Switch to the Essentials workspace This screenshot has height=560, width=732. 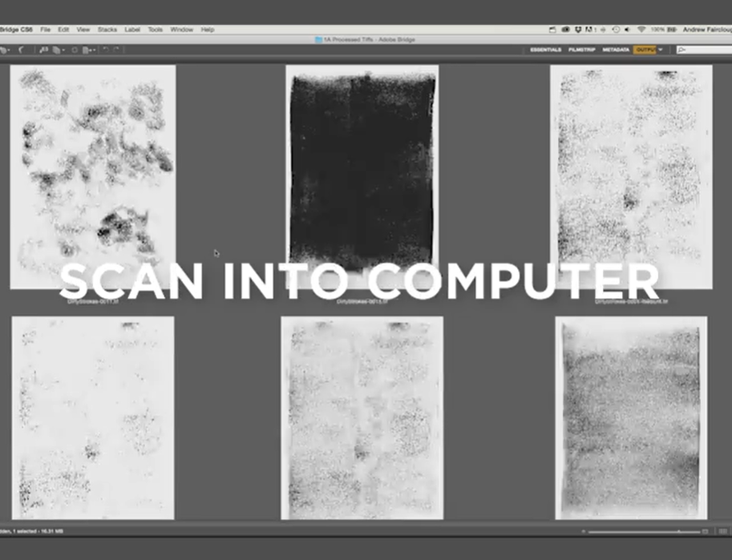click(545, 50)
